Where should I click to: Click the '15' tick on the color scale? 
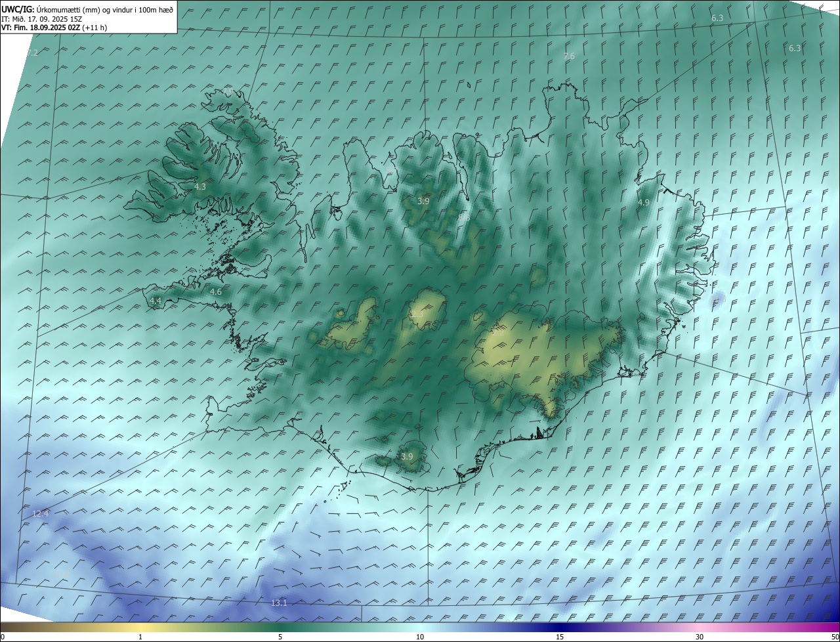point(560,637)
